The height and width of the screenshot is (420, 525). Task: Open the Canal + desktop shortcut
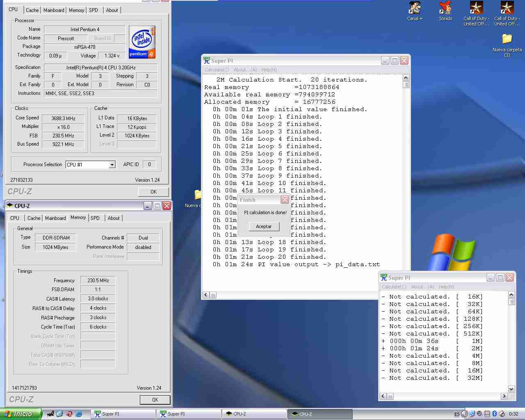[415, 8]
